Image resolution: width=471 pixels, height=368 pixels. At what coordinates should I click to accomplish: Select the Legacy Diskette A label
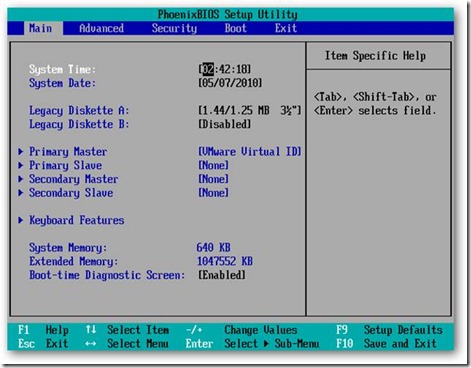pyautogui.click(x=79, y=110)
